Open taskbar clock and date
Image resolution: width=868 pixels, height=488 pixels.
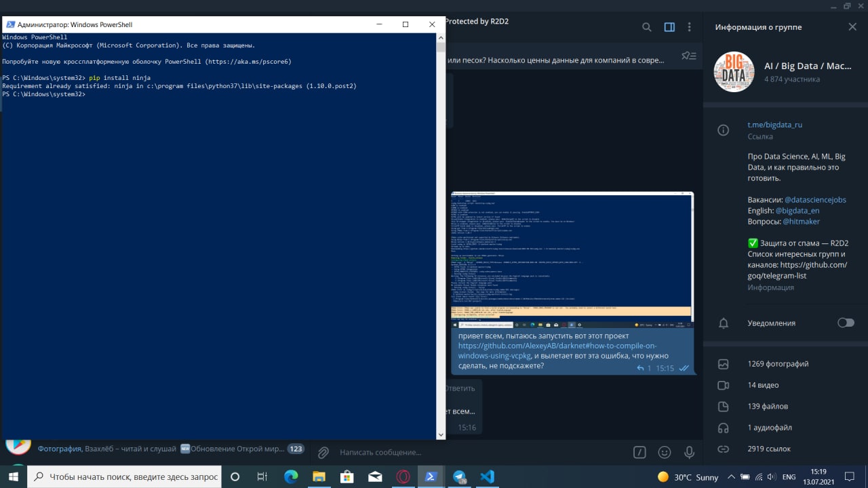point(818,476)
